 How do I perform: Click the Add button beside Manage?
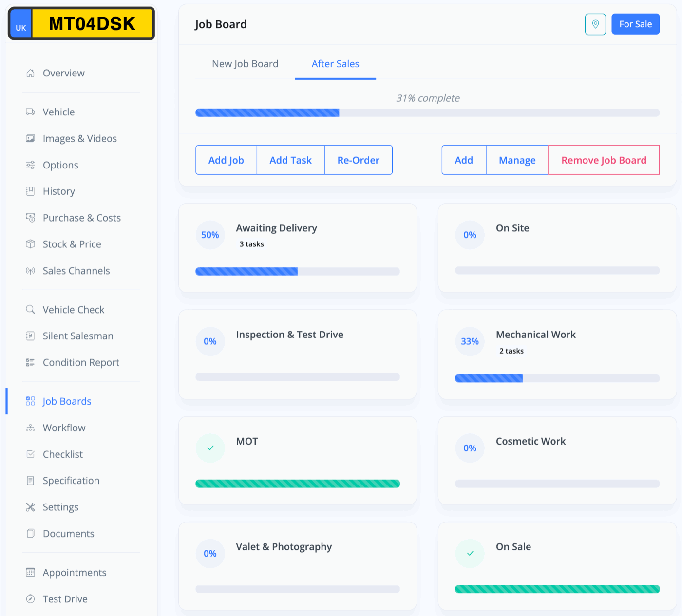[464, 160]
